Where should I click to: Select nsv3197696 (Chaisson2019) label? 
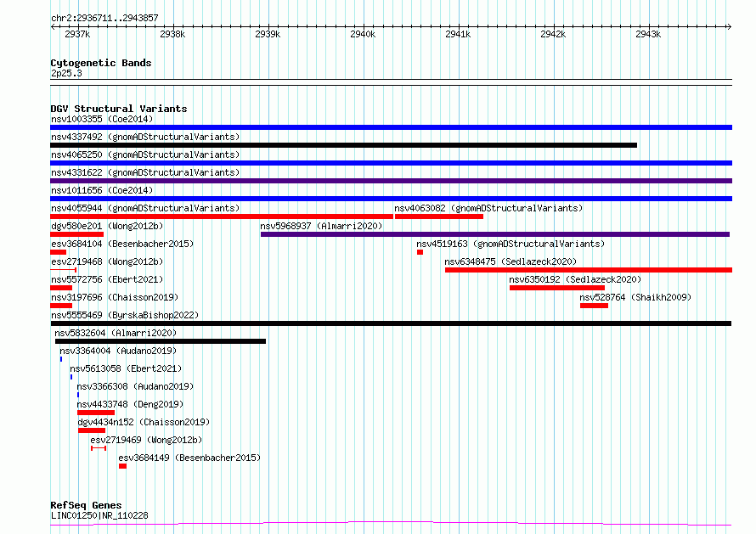coord(115,297)
